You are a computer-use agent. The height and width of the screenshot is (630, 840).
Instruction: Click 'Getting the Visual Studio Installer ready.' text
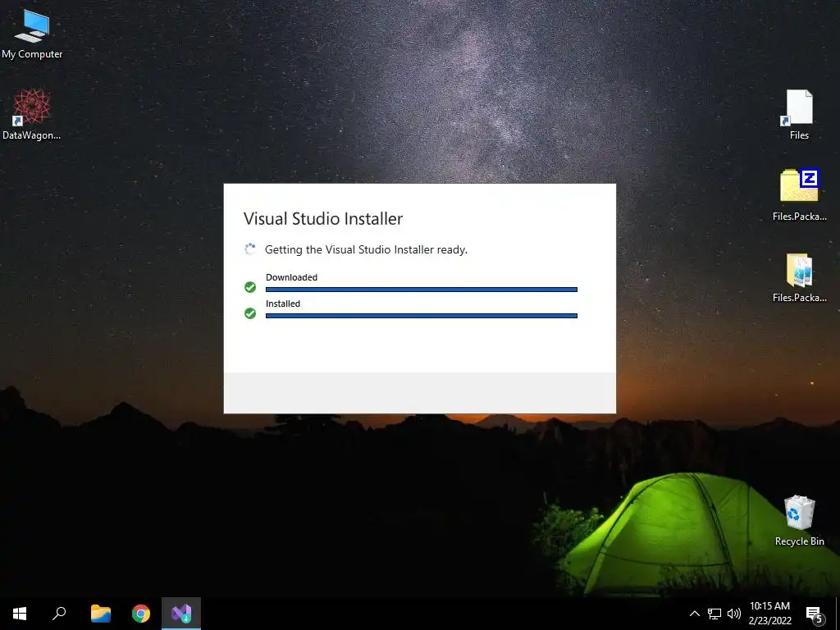(366, 249)
